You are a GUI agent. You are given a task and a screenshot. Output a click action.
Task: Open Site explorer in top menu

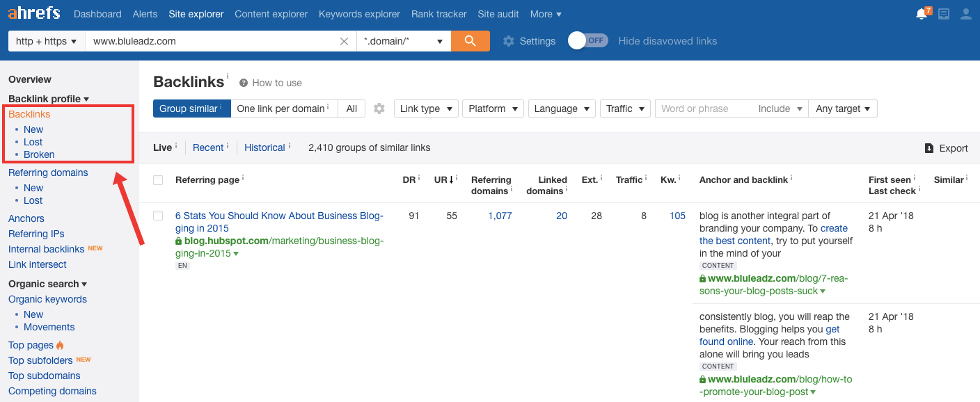(196, 14)
